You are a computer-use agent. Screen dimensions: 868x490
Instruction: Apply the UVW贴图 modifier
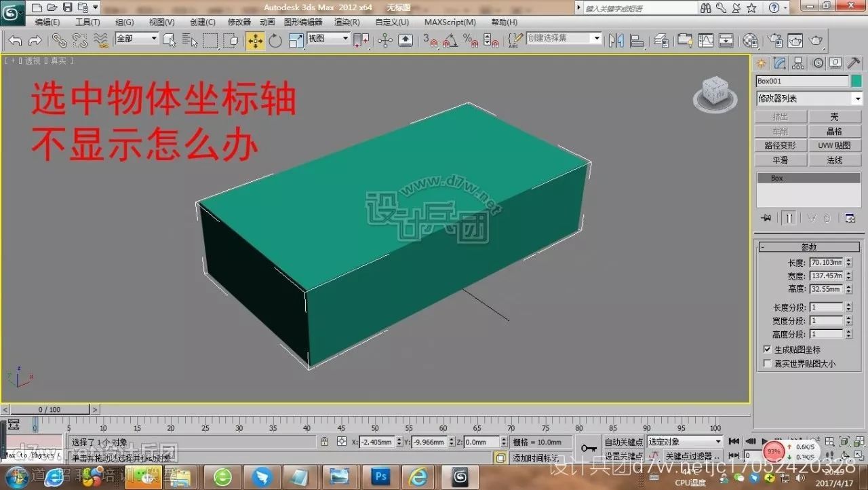[x=835, y=145]
